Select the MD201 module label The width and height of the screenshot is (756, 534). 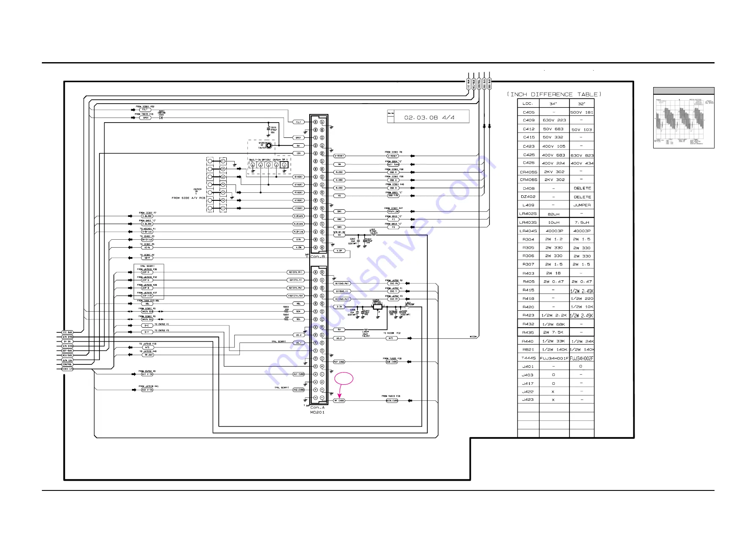pos(318,412)
